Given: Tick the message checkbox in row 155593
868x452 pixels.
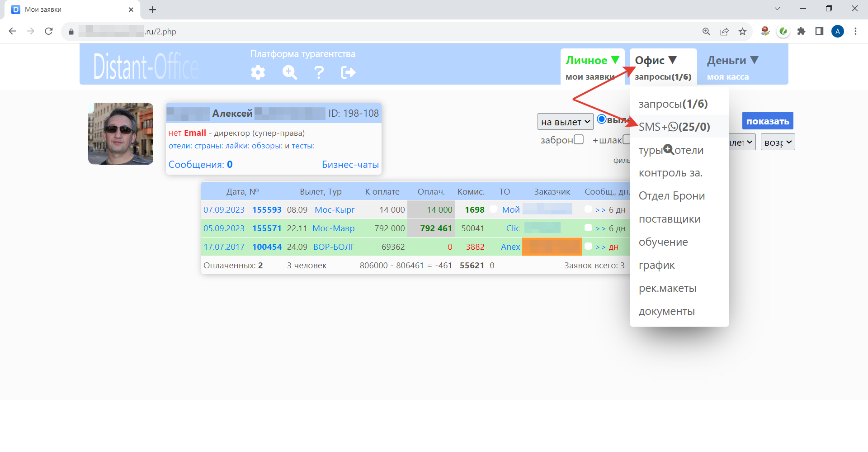Looking at the screenshot, I should coord(588,209).
